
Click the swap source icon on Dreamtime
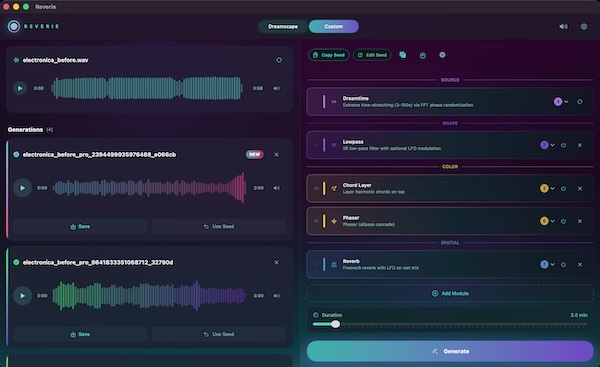click(580, 102)
